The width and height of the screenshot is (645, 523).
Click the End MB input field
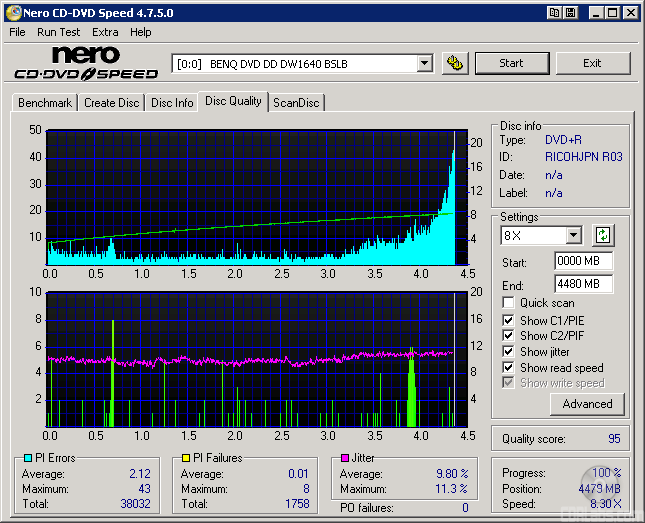(x=583, y=284)
